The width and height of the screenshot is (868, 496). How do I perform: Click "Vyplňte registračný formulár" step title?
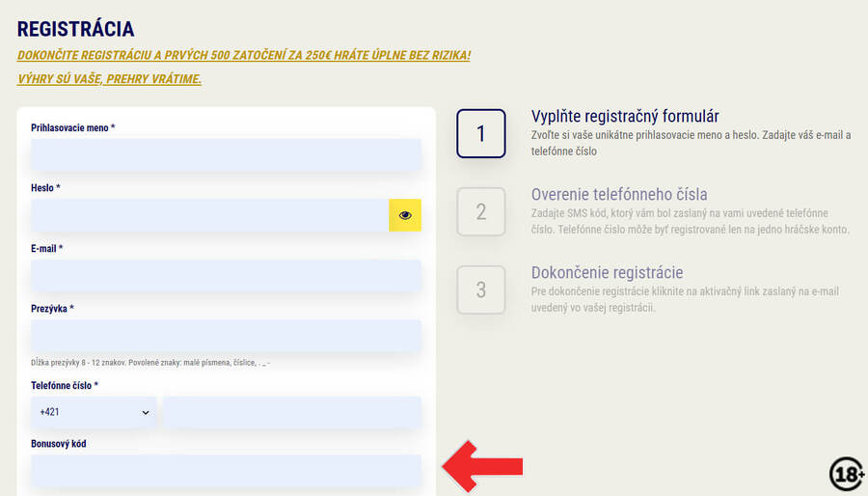(625, 116)
